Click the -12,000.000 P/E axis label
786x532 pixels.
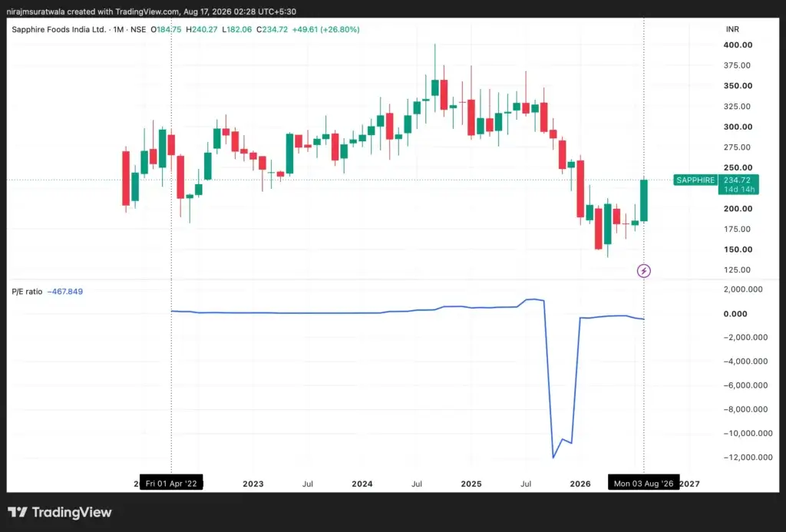(748, 458)
